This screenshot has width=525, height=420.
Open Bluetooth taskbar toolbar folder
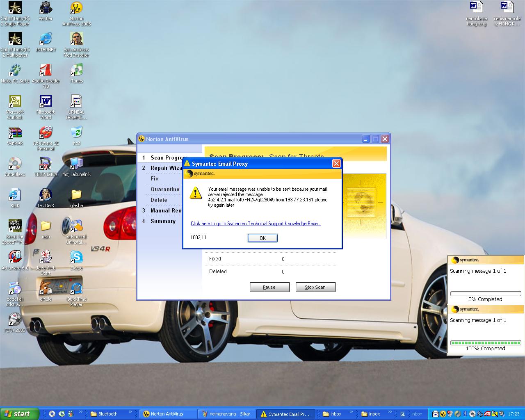(x=104, y=414)
